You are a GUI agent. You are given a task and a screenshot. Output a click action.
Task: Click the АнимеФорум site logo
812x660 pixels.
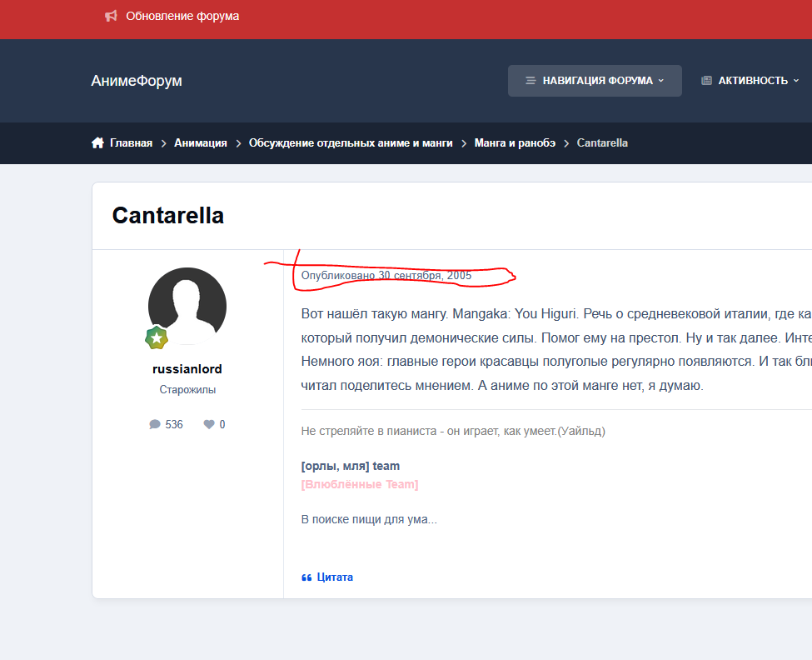(137, 81)
